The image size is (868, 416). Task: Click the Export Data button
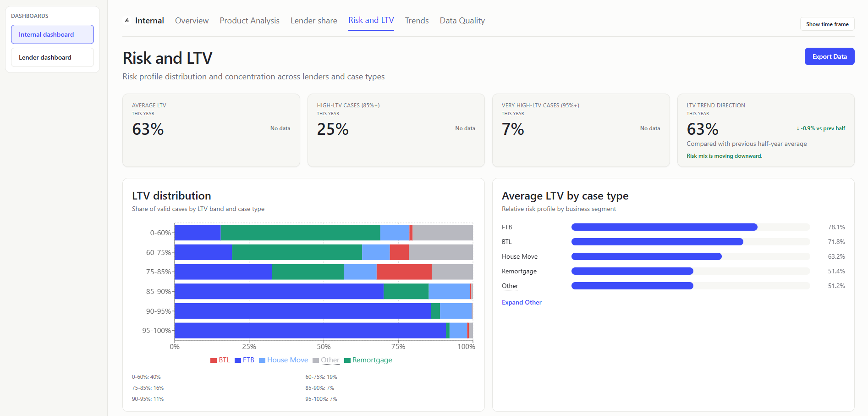(829, 56)
